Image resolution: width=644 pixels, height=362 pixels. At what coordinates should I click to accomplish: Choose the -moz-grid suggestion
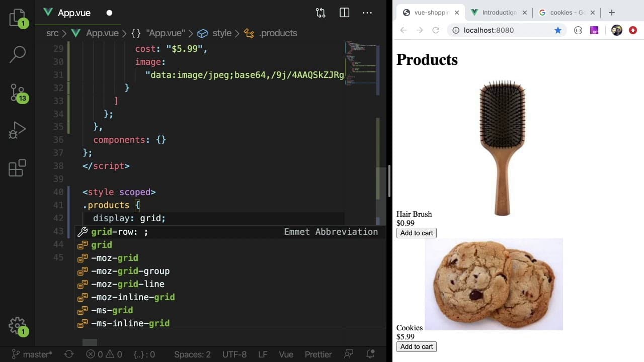click(230, 258)
